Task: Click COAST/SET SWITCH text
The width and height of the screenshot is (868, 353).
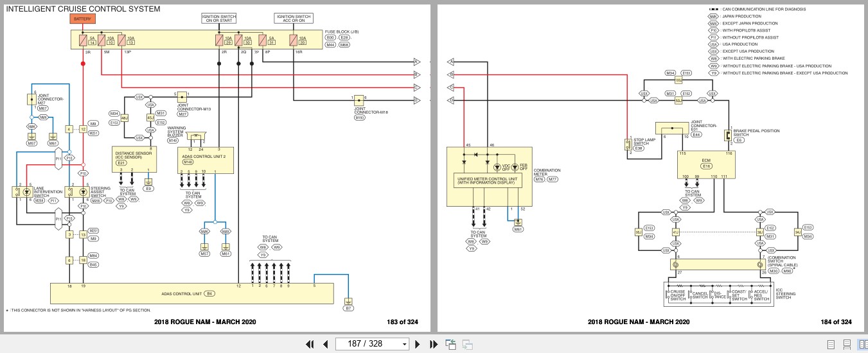Action: click(x=739, y=295)
